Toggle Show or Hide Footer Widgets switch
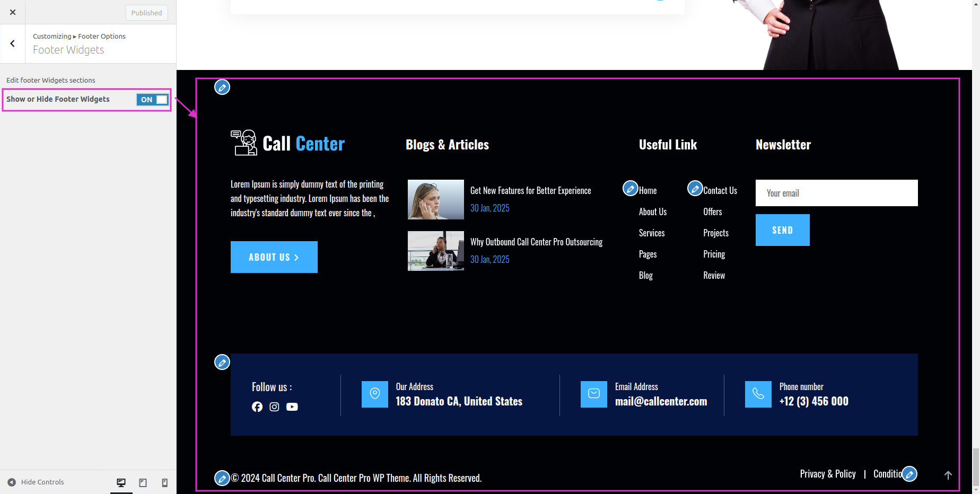 tap(153, 99)
